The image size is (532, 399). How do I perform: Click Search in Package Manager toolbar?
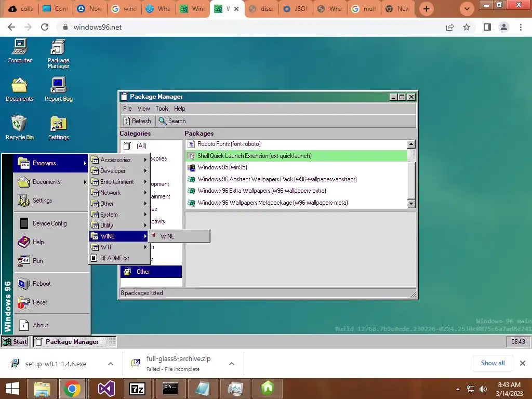point(172,121)
